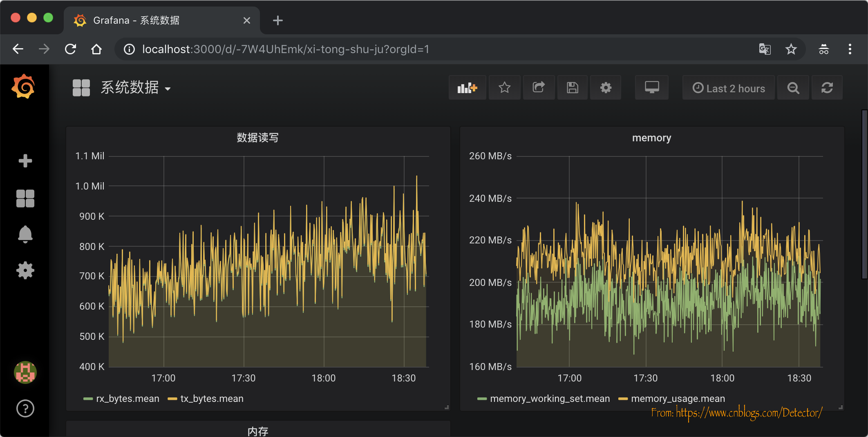
Task: Open the 数据读写 panel title menu
Action: coord(258,138)
